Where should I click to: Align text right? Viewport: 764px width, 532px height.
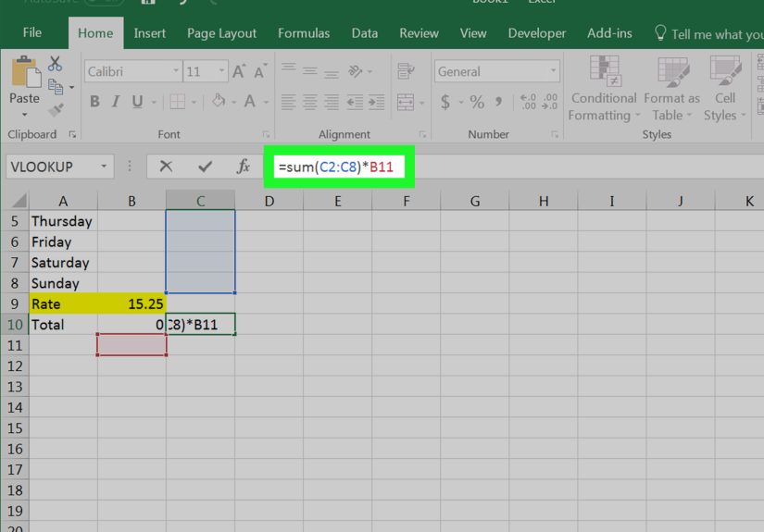[x=332, y=102]
